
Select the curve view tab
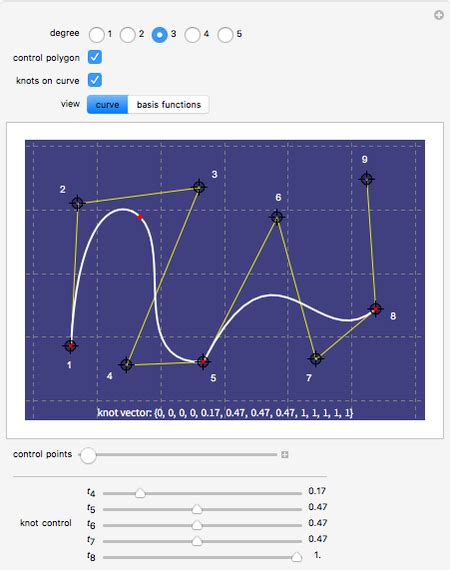[x=107, y=105]
